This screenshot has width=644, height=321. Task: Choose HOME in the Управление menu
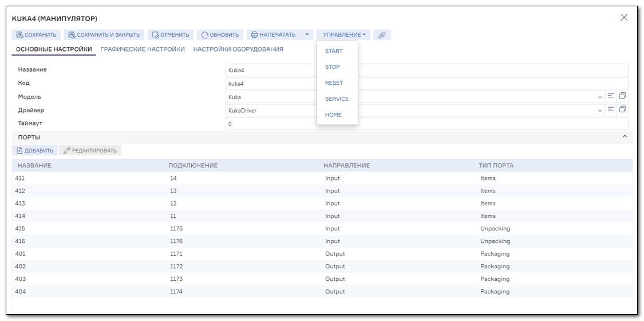click(333, 115)
